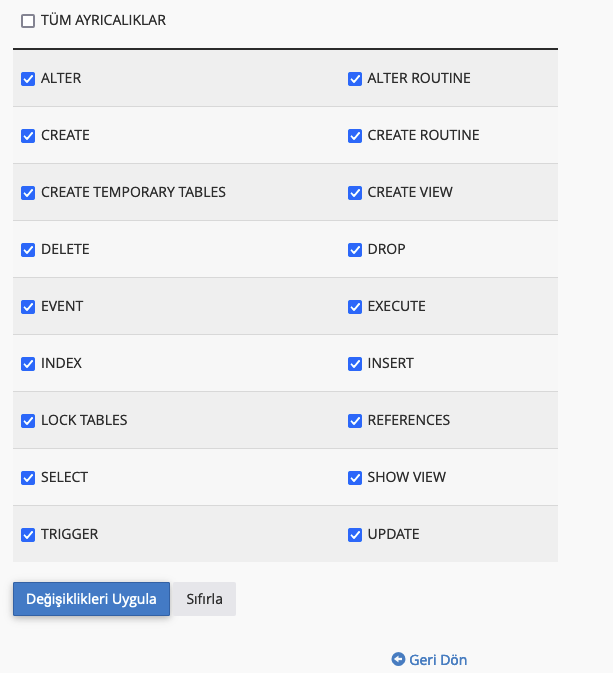This screenshot has width=613, height=673.
Task: Check the TÜM AYRICALIKLAR checkbox
Action: tap(28, 21)
